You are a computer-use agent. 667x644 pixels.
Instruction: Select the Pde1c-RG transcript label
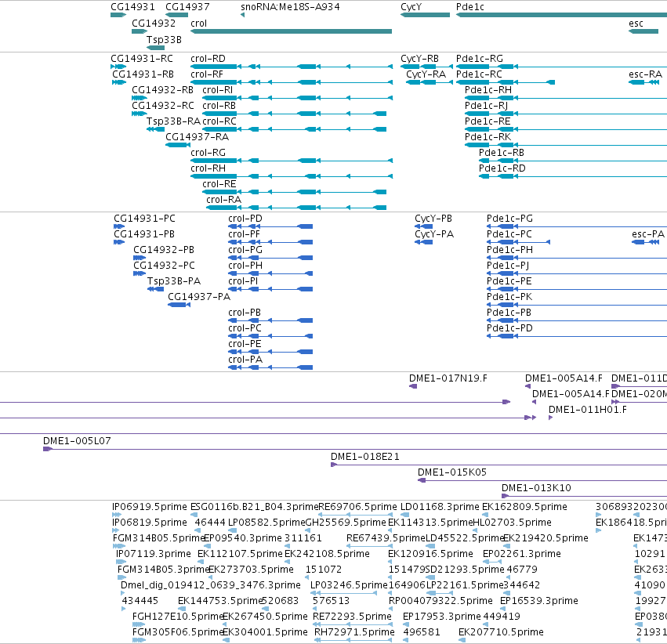coord(480,59)
